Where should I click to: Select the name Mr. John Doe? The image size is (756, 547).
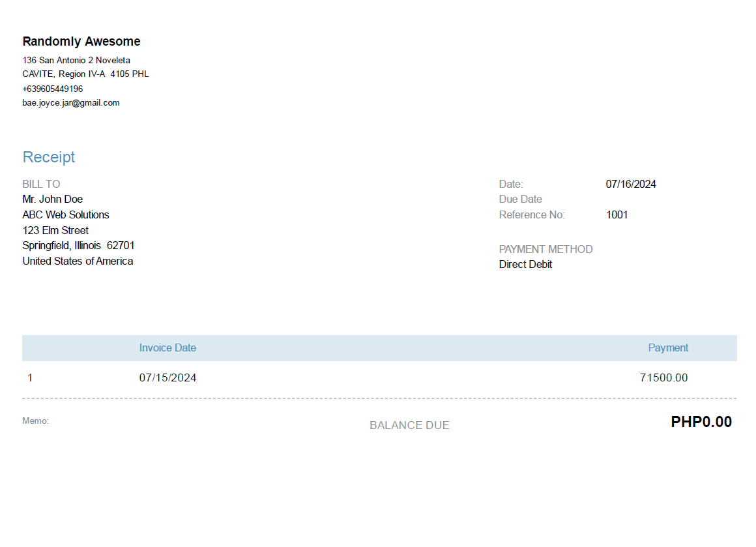click(53, 200)
